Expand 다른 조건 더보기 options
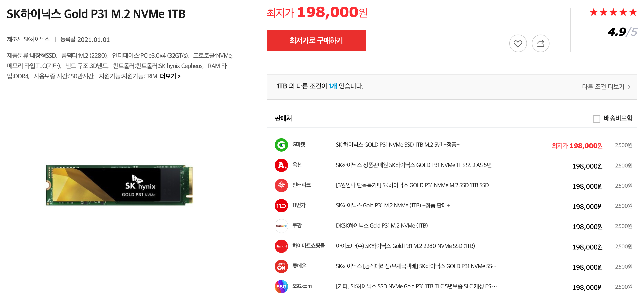644x301 pixels. click(x=606, y=87)
